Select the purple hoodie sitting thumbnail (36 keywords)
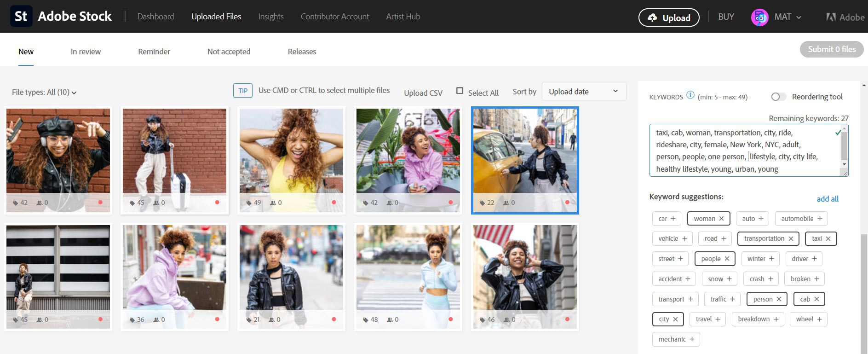The image size is (868, 354). (174, 277)
